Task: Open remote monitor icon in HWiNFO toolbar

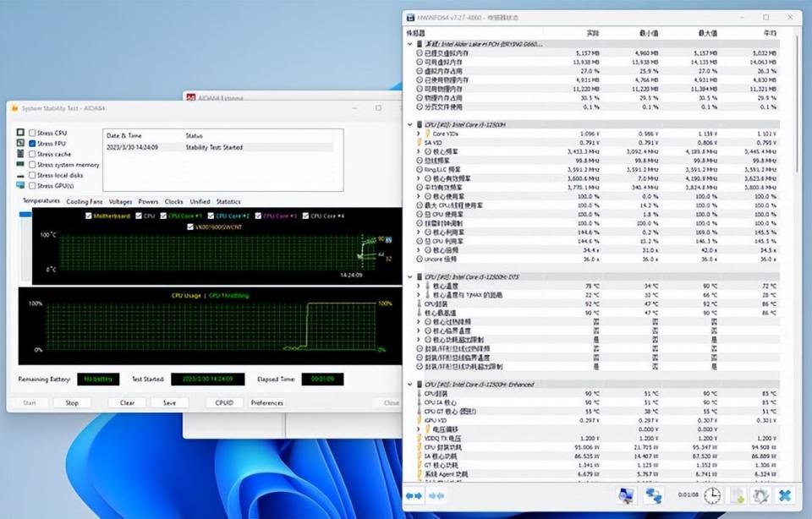Action: (627, 495)
